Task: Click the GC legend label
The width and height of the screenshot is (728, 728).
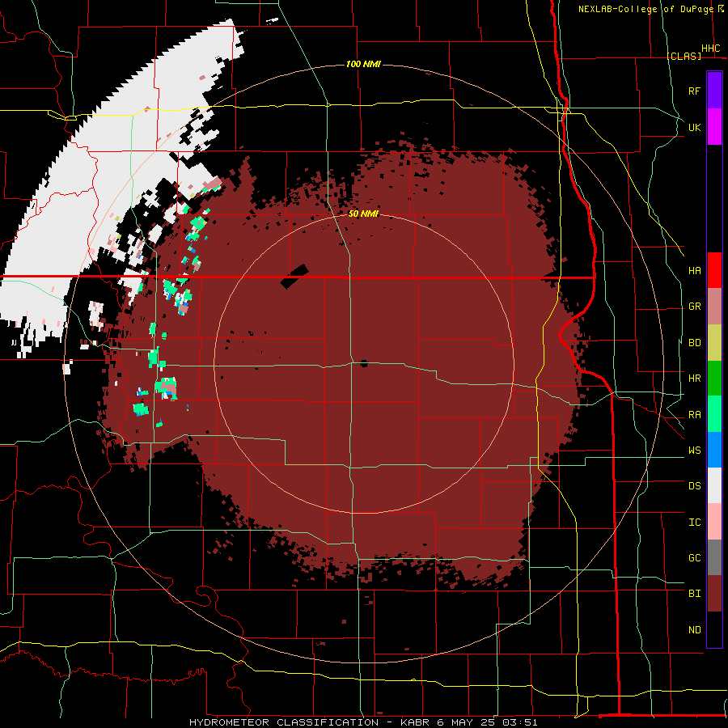Action: [x=695, y=558]
